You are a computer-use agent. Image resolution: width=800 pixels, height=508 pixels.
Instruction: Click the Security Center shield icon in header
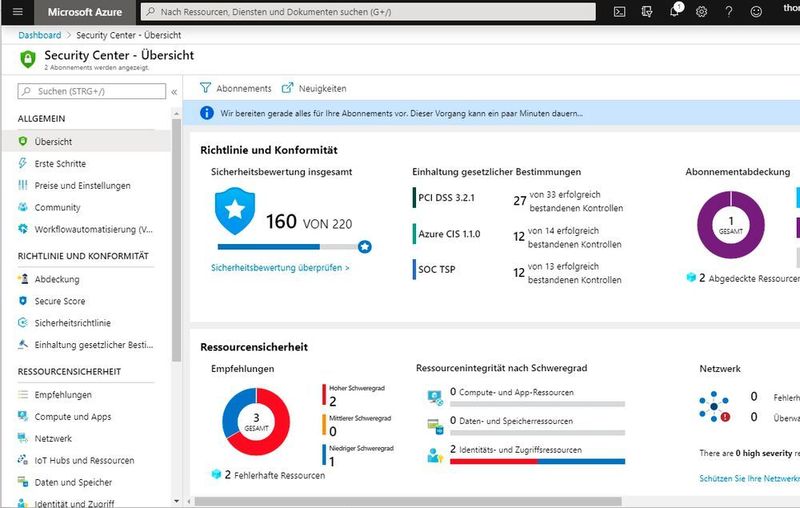point(28,59)
